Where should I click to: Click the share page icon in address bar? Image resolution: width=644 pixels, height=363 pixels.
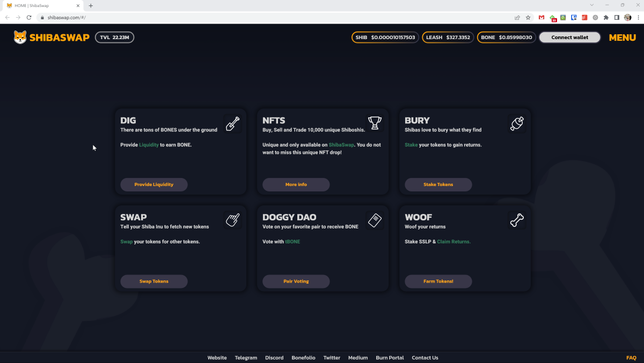[x=517, y=17]
